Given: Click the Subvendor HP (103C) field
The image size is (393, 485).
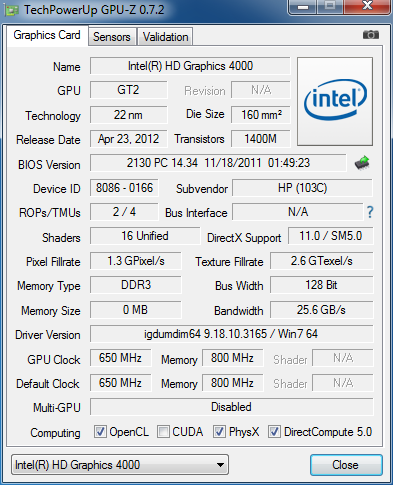Looking at the screenshot, I should pyautogui.click(x=302, y=188).
